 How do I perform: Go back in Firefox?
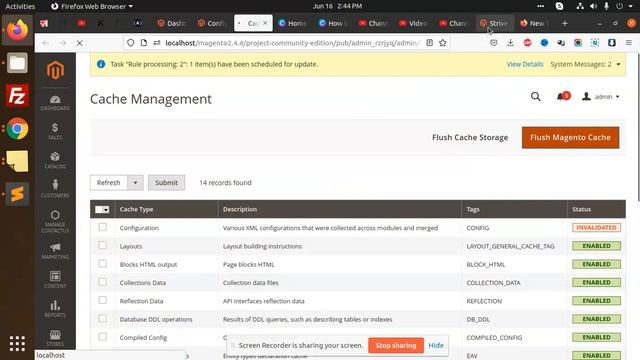(45, 43)
